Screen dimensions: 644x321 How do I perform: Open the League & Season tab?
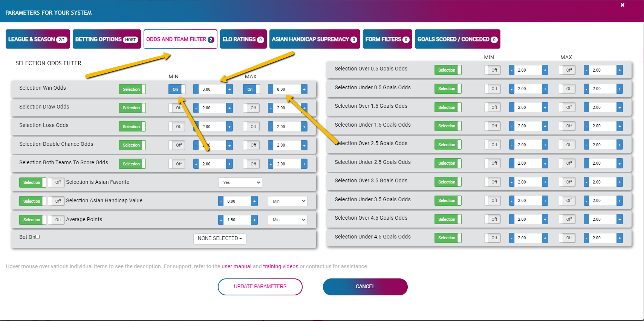(x=38, y=39)
